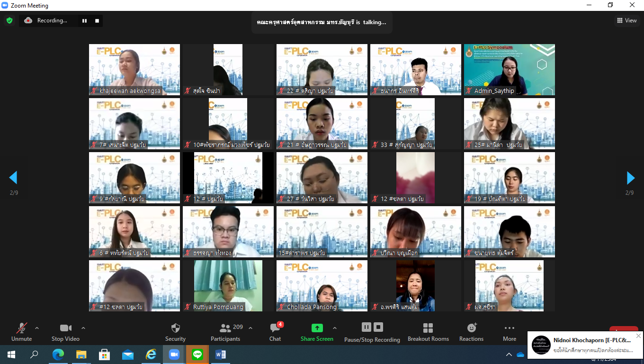Open the Security shield menu
The height and width of the screenshot is (364, 644).
click(x=175, y=332)
